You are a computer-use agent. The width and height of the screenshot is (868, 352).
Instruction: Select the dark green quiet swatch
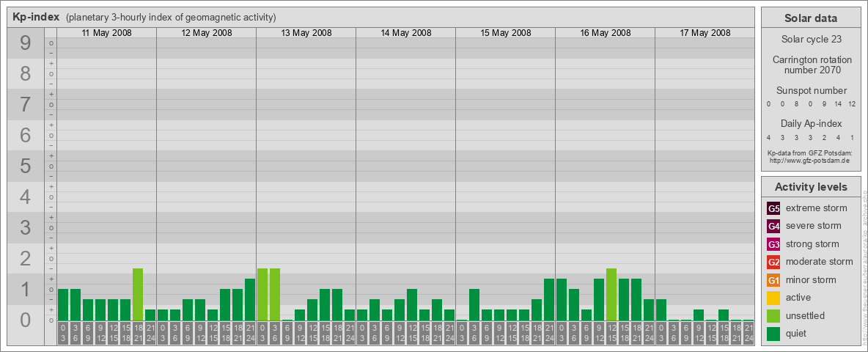click(773, 334)
